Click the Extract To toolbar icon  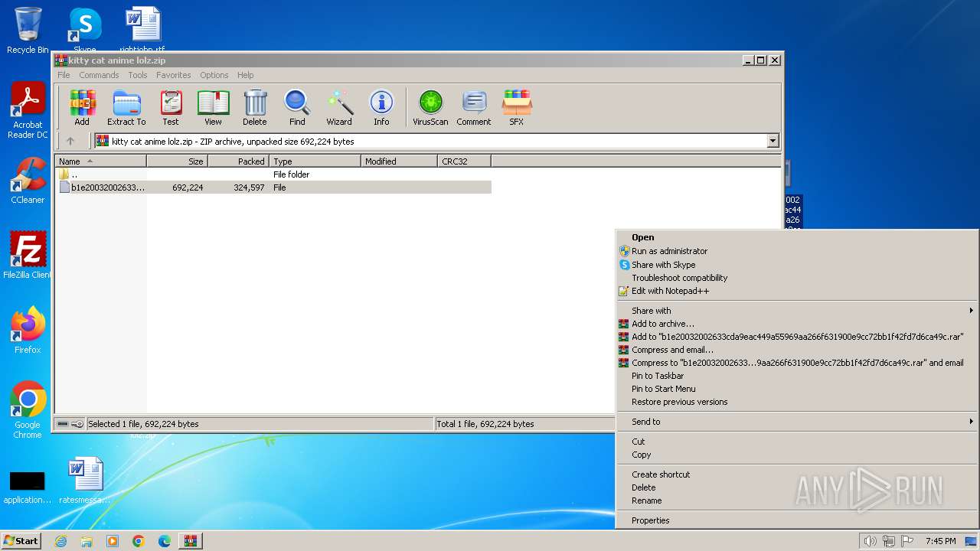coord(126,108)
